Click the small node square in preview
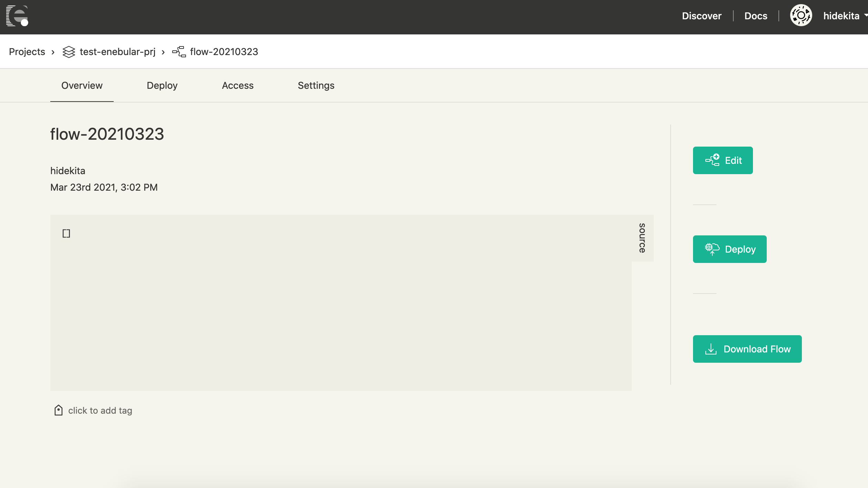This screenshot has height=488, width=868. tap(66, 233)
